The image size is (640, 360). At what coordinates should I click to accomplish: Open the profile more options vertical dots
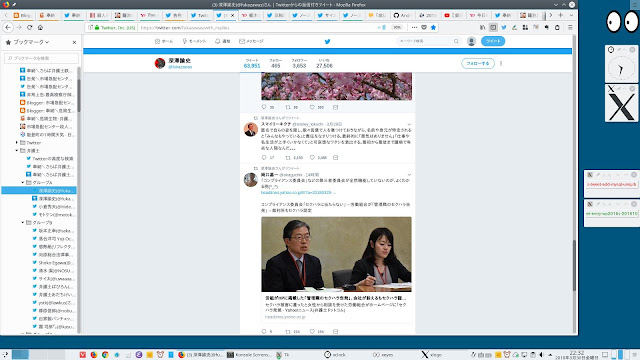501,63
